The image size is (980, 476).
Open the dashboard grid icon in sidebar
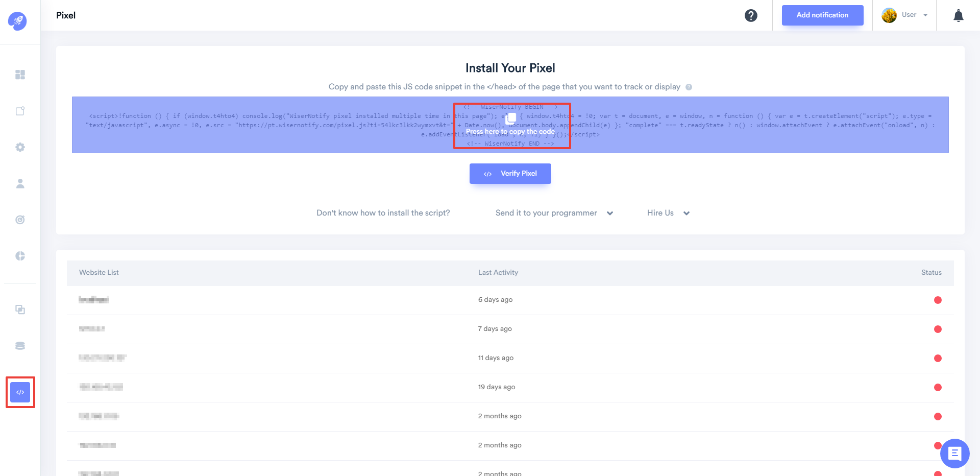20,75
